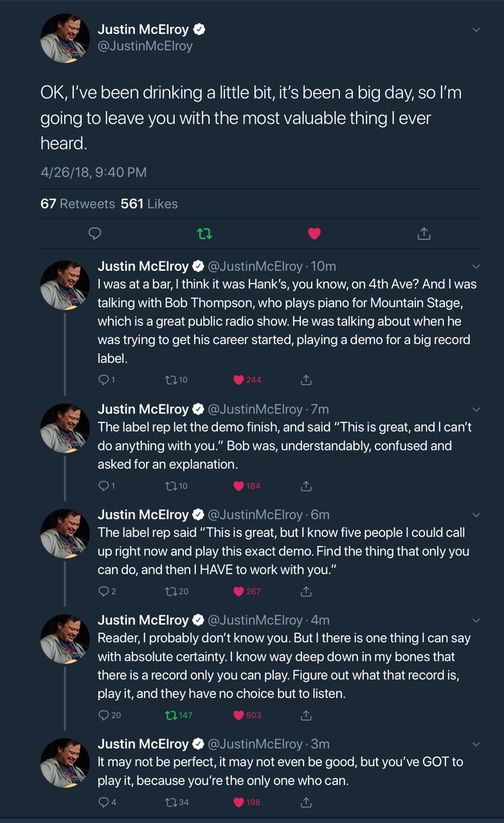504x823 pixels.
Task: Open 67 Retweets list
Action: (78, 204)
